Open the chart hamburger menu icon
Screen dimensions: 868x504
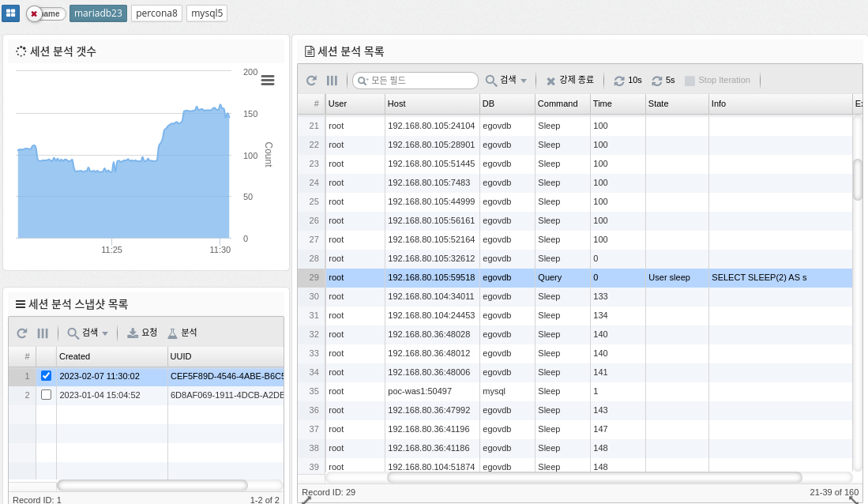pos(268,80)
